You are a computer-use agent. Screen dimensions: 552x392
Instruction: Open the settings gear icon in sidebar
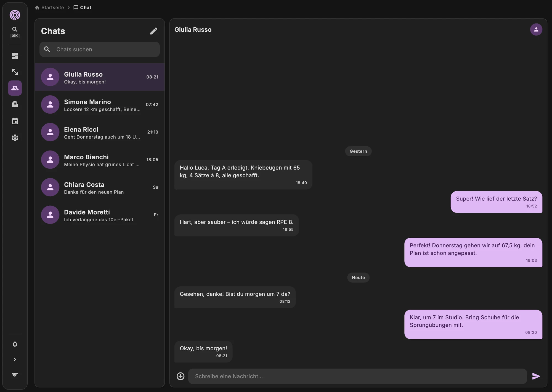pyautogui.click(x=15, y=138)
